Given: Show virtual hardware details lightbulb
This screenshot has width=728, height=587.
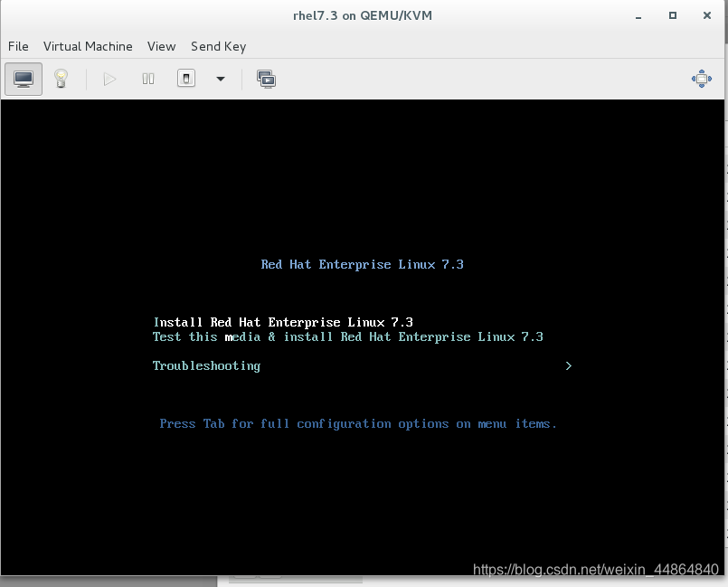Looking at the screenshot, I should pos(61,79).
